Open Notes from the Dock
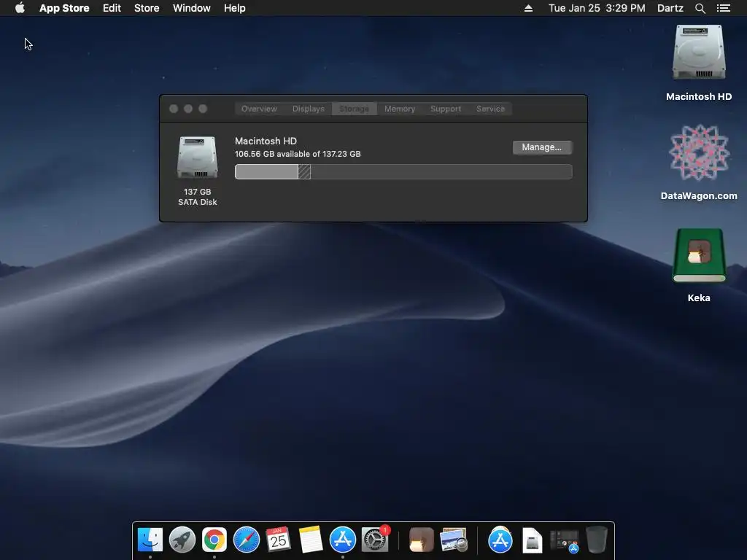 pos(311,540)
